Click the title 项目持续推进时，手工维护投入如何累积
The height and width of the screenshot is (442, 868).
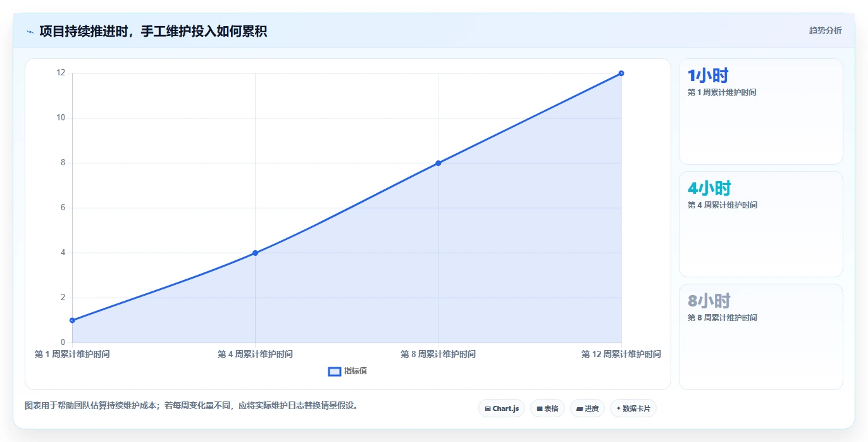[x=153, y=31]
